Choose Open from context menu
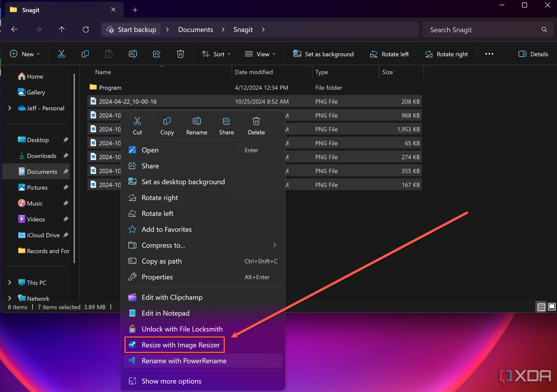Screen dimensions: 557x392 (203, 150)
